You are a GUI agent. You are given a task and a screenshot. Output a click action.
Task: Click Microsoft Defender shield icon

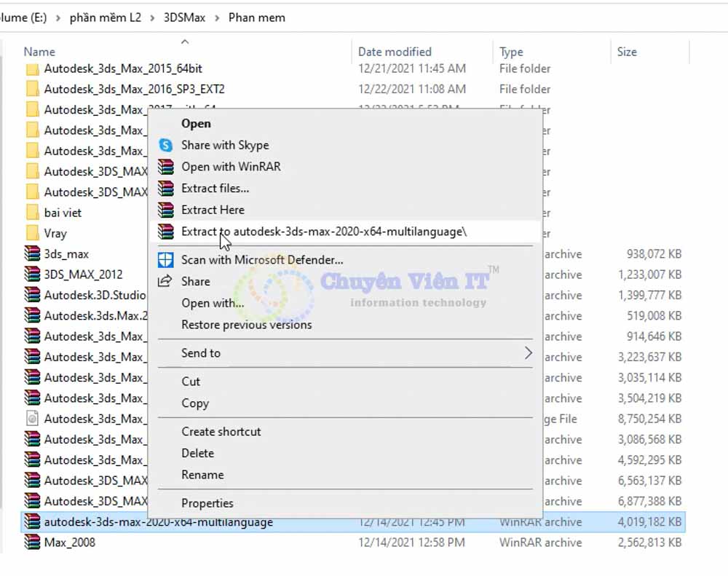[x=167, y=259]
